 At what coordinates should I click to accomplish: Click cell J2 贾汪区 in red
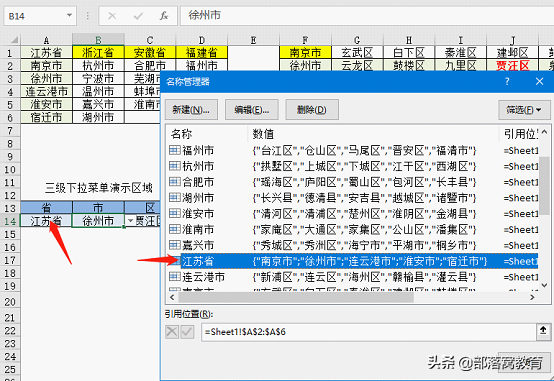[x=512, y=65]
